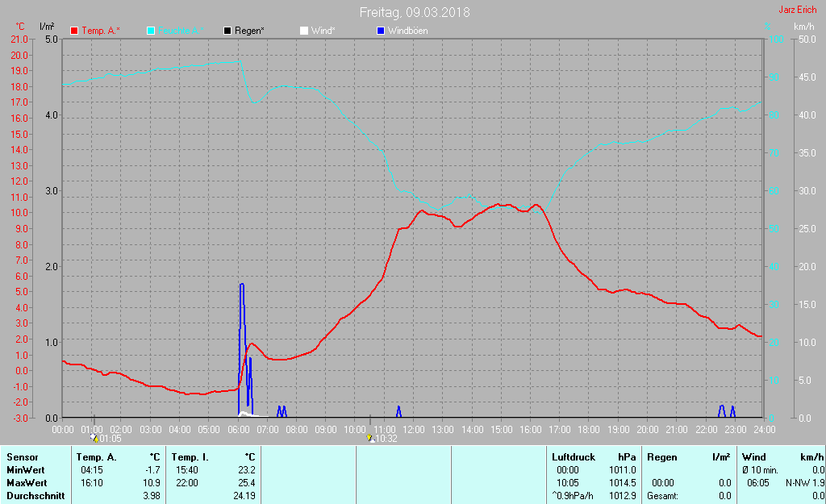Viewport: 826px width, 504px height.
Task: Click the tallest blue wind gust spike
Action: pos(242,348)
